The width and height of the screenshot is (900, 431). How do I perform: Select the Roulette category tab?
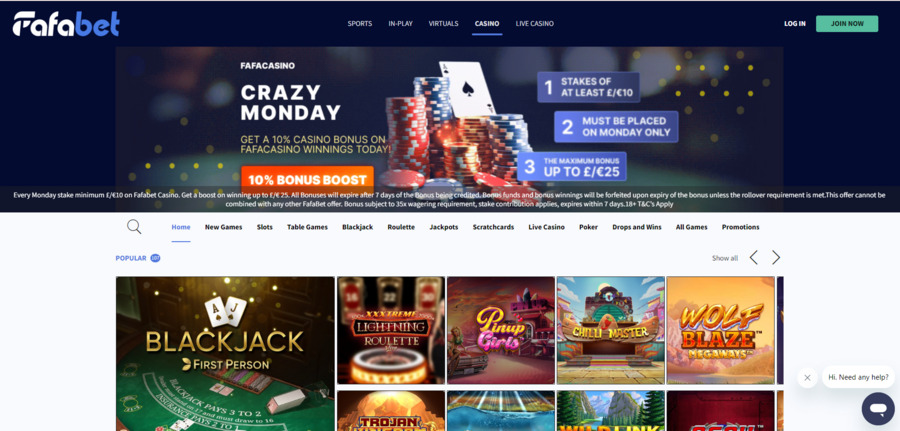pyautogui.click(x=401, y=227)
